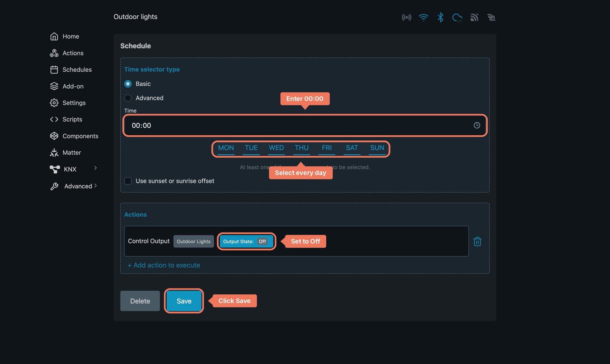Toggle THU day selection
Screen dimensions: 610x364
302,148
